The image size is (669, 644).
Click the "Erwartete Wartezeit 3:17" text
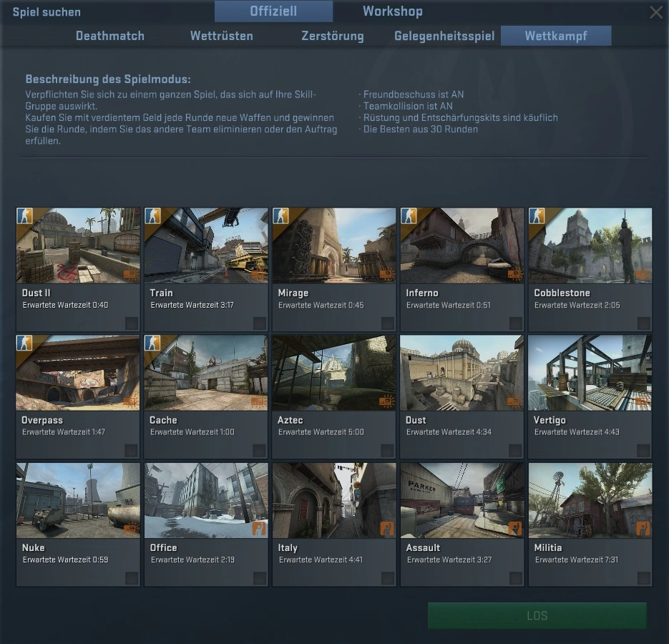click(192, 305)
